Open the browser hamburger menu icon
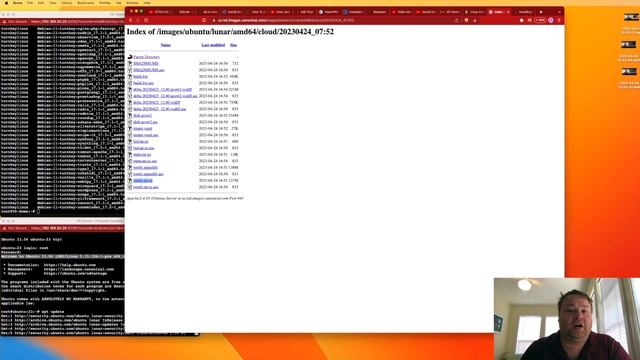640x360 pixels. (559, 20)
